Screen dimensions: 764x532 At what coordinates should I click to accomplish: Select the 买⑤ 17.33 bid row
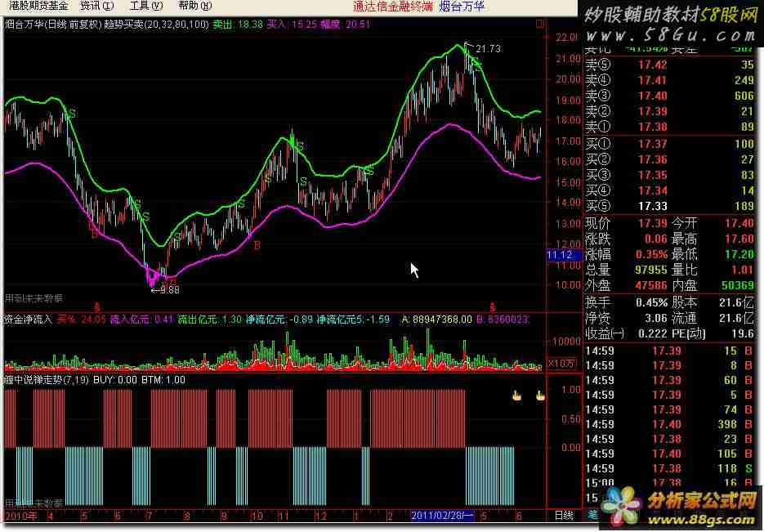(x=669, y=206)
